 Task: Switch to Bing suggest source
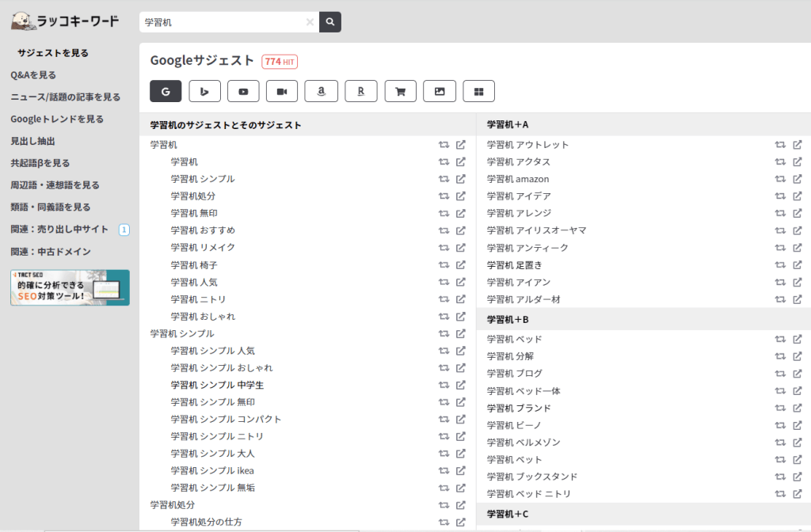click(x=204, y=91)
